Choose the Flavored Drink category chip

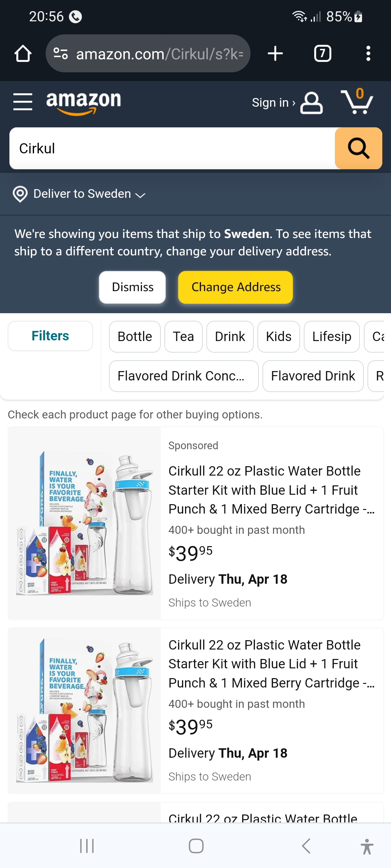point(313,376)
